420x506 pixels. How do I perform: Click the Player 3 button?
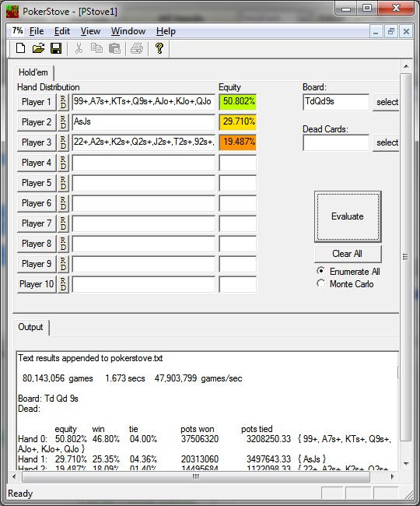(x=37, y=142)
